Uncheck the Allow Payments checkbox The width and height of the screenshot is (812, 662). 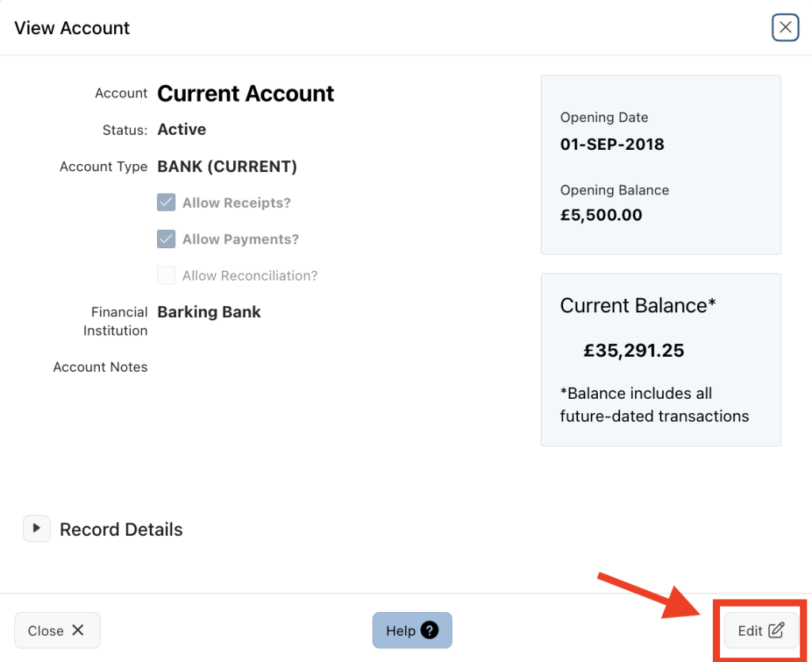tap(166, 239)
